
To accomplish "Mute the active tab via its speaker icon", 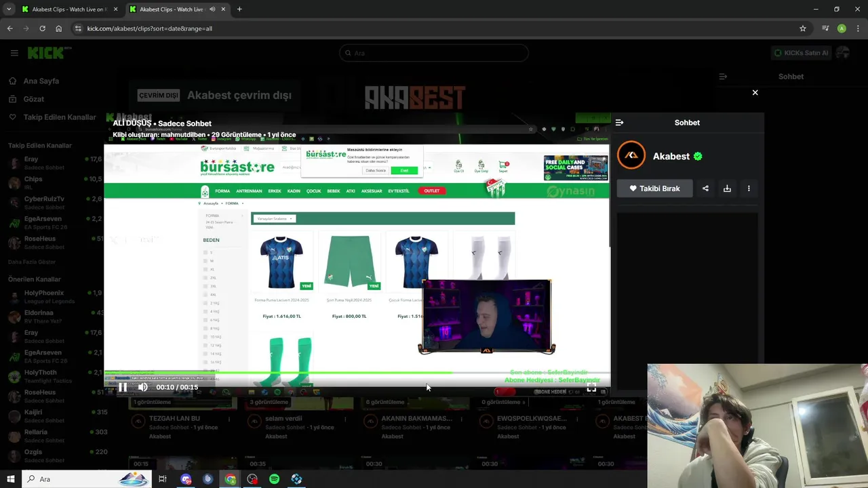I will pos(212,9).
